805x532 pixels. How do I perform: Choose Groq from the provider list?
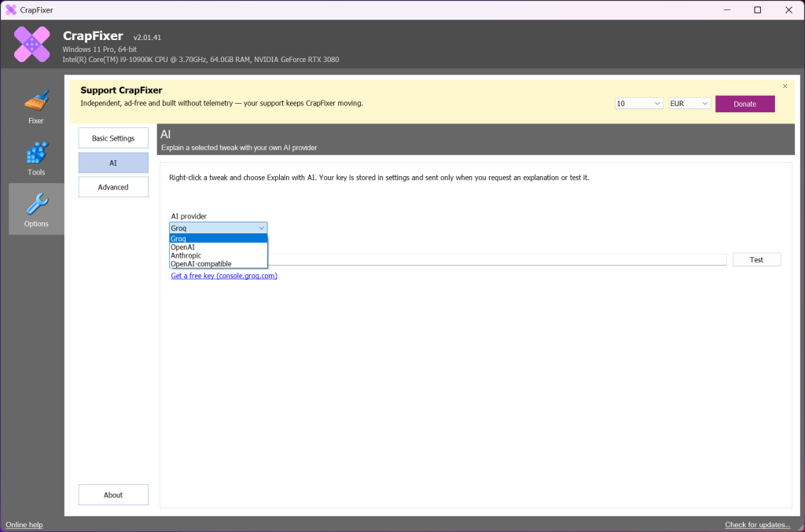coord(219,239)
